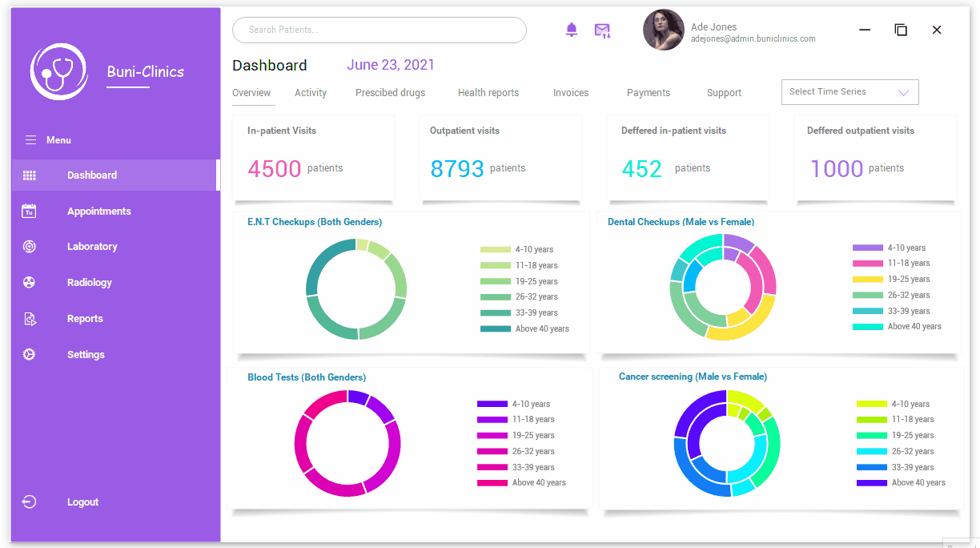Image resolution: width=980 pixels, height=548 pixels.
Task: Click the Search Patients field
Action: 380,30
